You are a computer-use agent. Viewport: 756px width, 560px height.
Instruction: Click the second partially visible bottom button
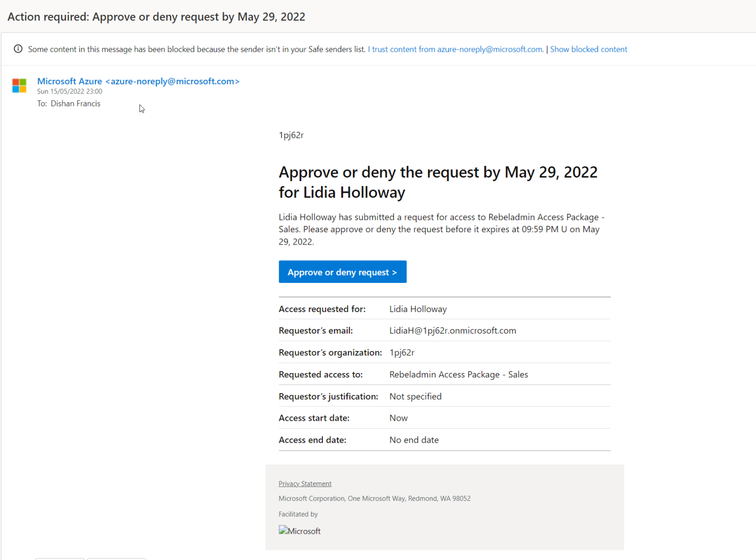[116, 559]
